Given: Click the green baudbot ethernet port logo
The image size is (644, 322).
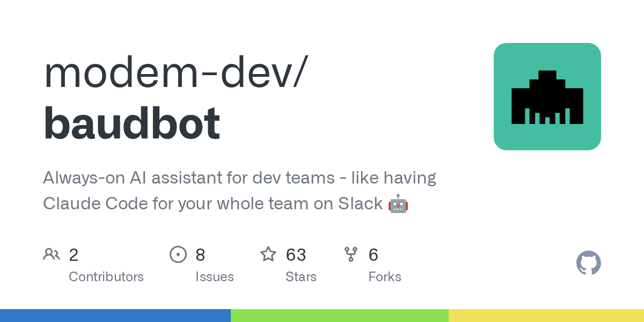Looking at the screenshot, I should point(547,97).
